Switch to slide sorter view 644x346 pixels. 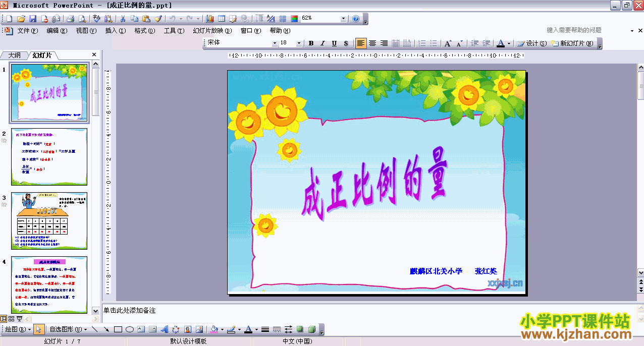click(12, 319)
